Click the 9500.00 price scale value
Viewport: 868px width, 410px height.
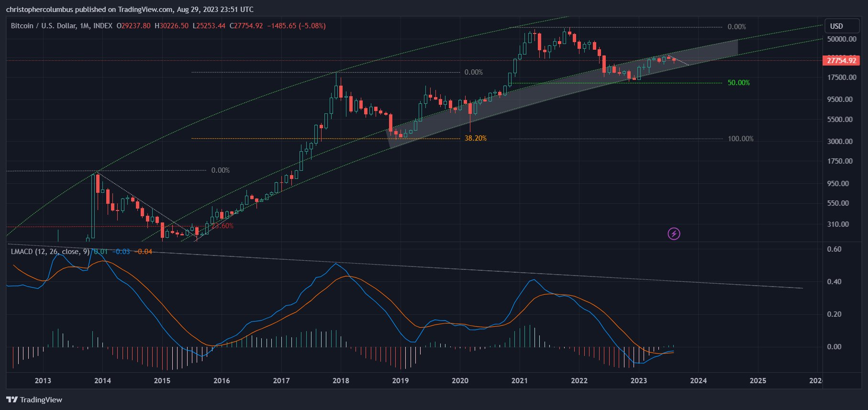point(840,100)
